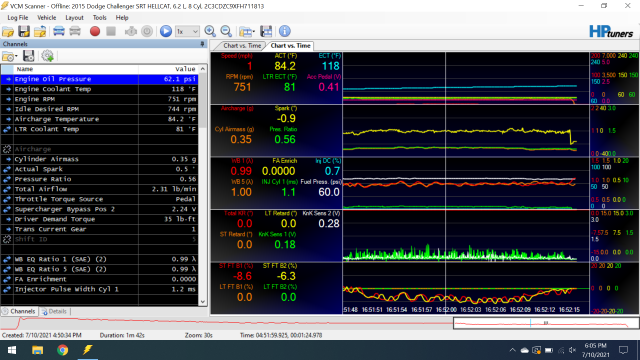Toggle the Shift ID channel row
The image size is (640, 360).
[100, 239]
